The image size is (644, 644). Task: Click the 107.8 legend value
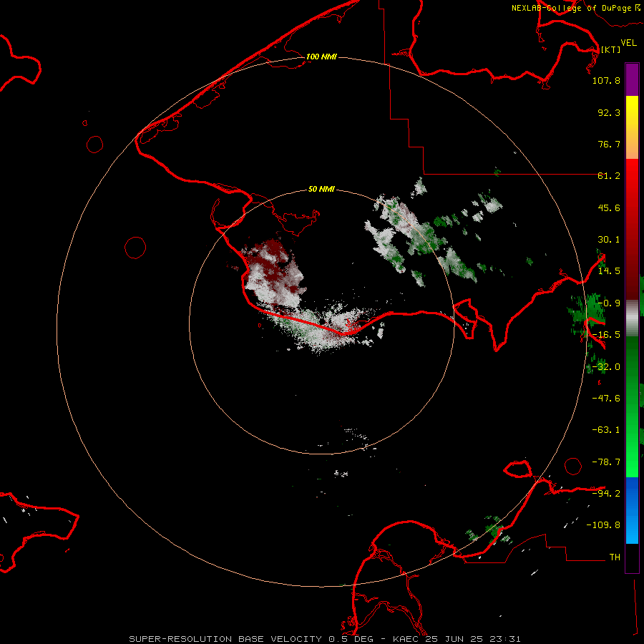pos(606,80)
